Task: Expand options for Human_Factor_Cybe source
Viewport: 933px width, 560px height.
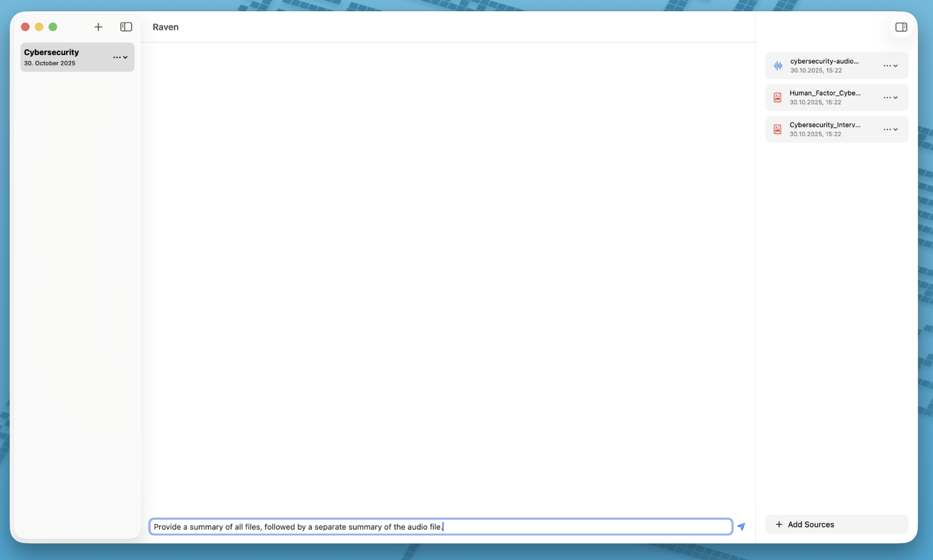Action: 890,98
